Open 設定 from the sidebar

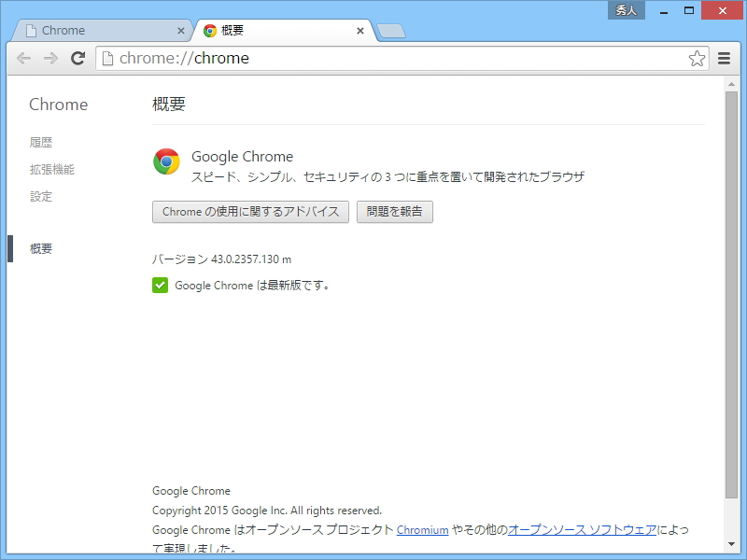click(40, 197)
